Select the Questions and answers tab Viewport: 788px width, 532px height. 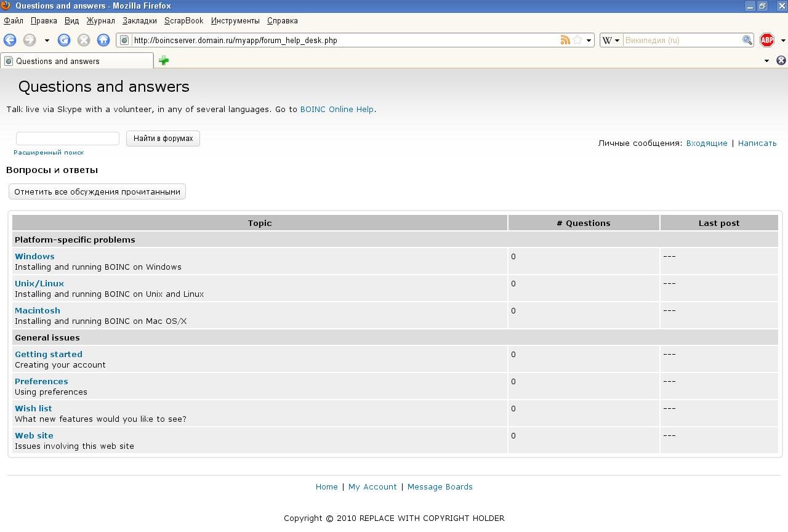(x=77, y=61)
